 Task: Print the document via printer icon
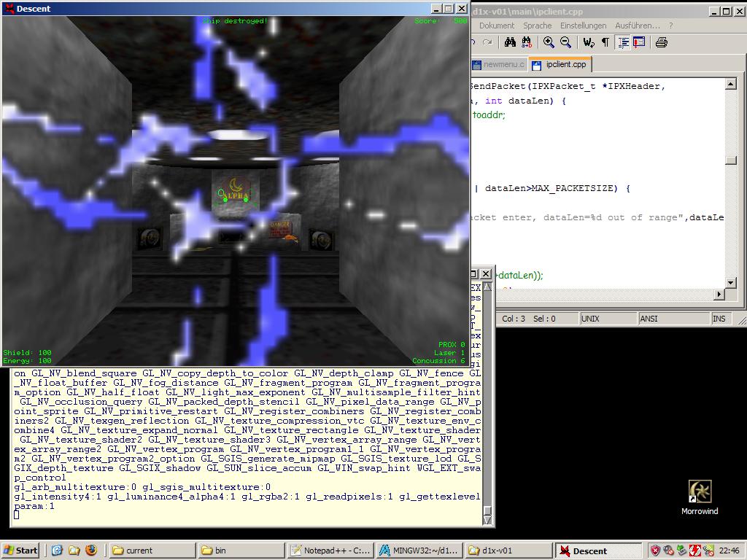click(x=661, y=42)
